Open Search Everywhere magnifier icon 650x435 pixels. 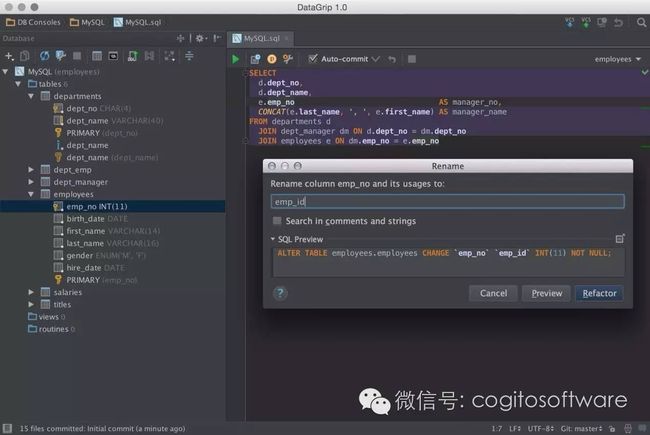click(641, 22)
